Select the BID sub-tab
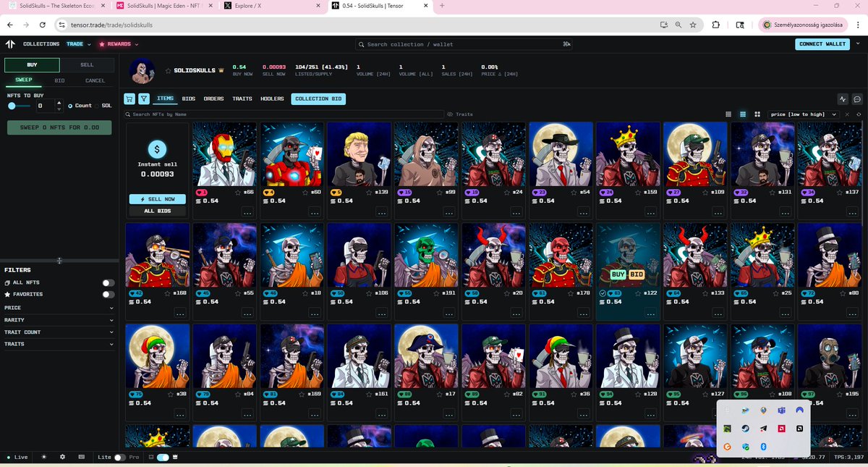 click(x=59, y=80)
